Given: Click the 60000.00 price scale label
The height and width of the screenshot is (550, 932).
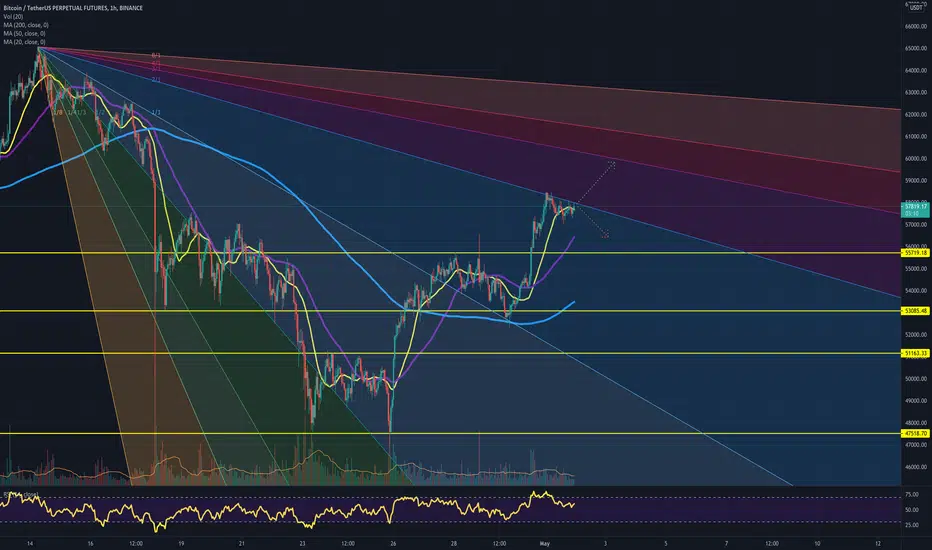Looking at the screenshot, I should (x=916, y=159).
